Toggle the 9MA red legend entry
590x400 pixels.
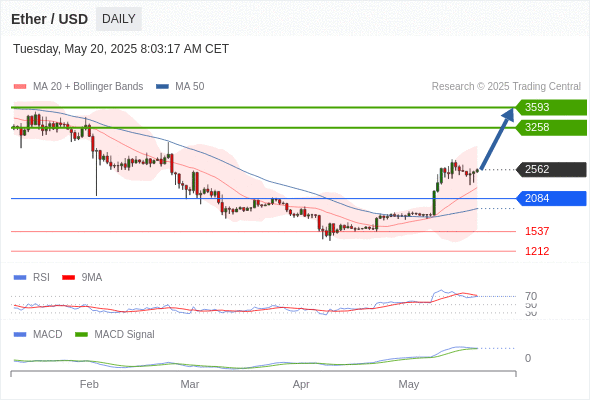82,277
